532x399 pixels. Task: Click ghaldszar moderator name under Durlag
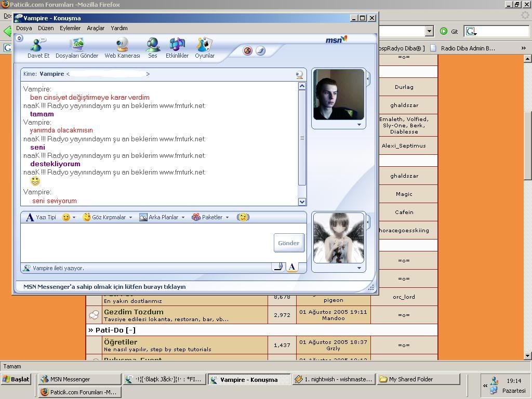404,105
